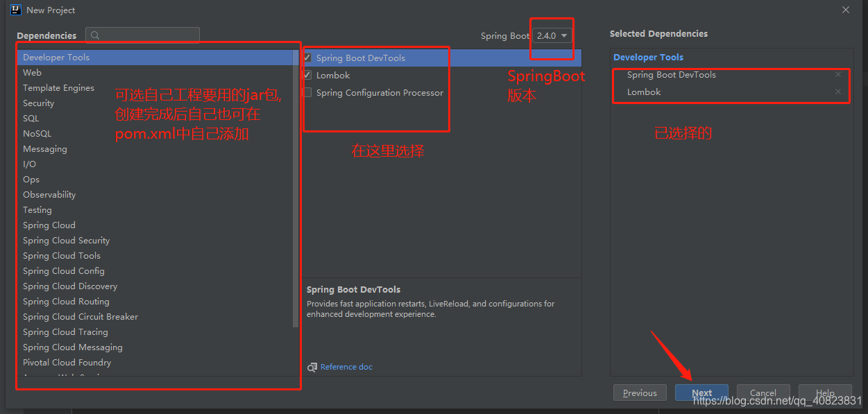Close the New Project dialog
Screen dimensions: 868x414
[846, 10]
